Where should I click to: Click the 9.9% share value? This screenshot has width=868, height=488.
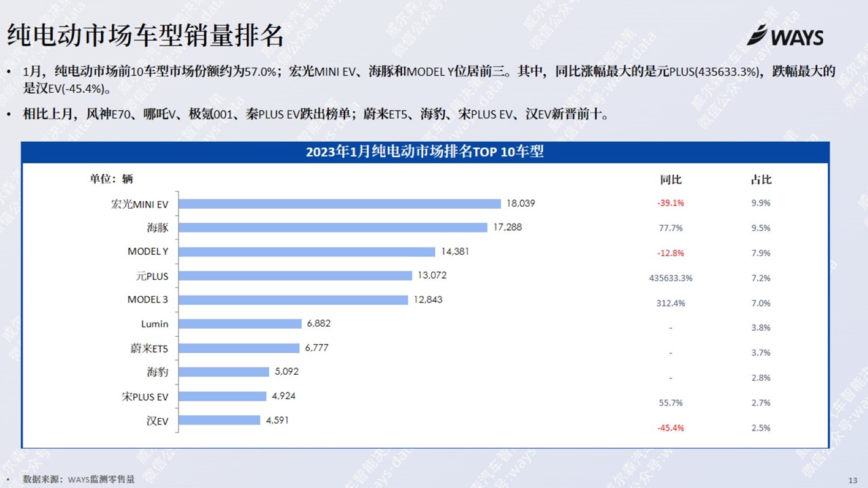pos(761,203)
